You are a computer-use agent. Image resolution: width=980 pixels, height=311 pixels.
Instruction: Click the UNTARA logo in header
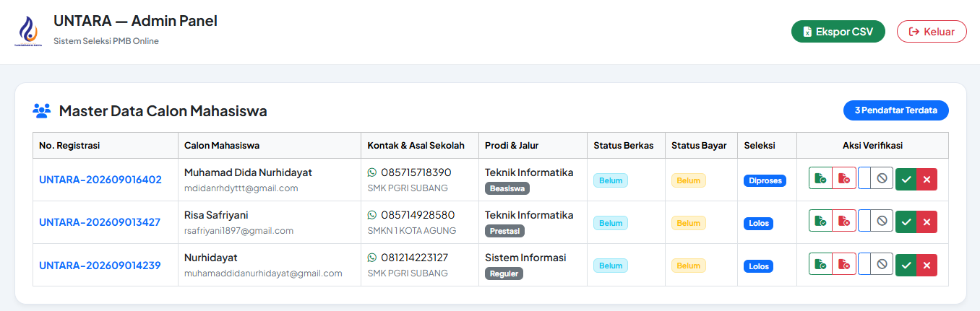[28, 31]
